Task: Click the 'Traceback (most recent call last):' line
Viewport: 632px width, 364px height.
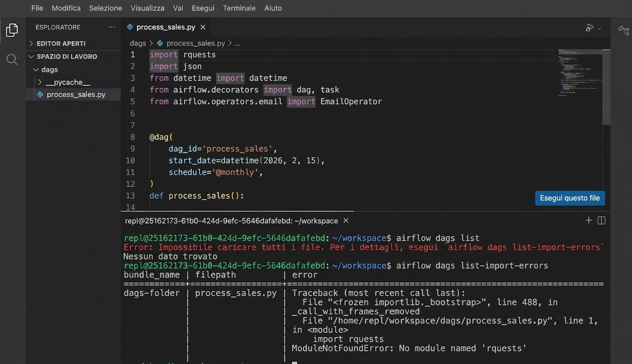Action: [x=378, y=293]
